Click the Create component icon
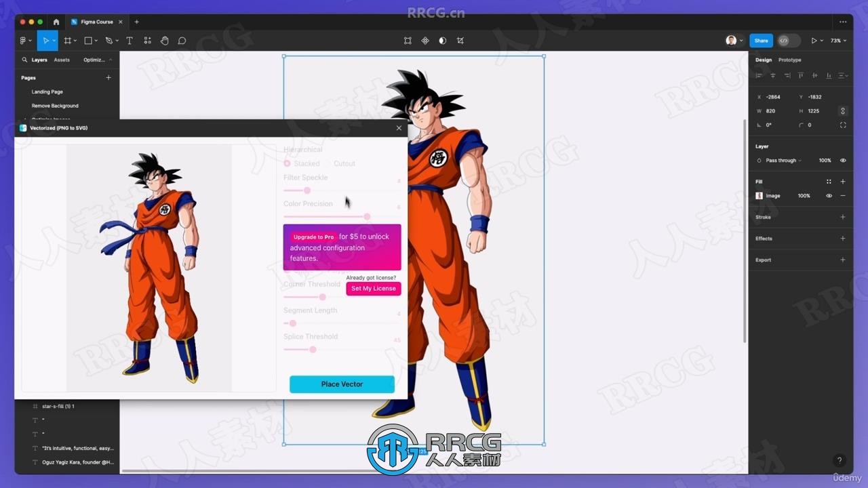The width and height of the screenshot is (868, 488). point(425,41)
